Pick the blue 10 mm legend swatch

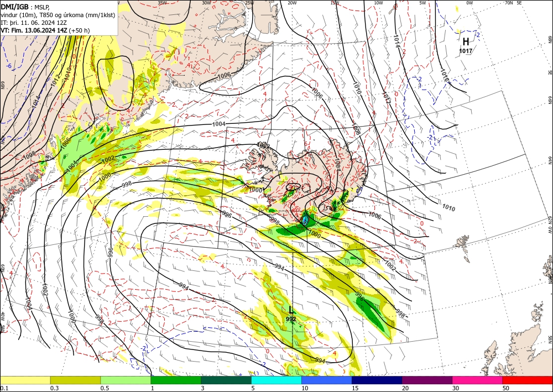coord(327,380)
